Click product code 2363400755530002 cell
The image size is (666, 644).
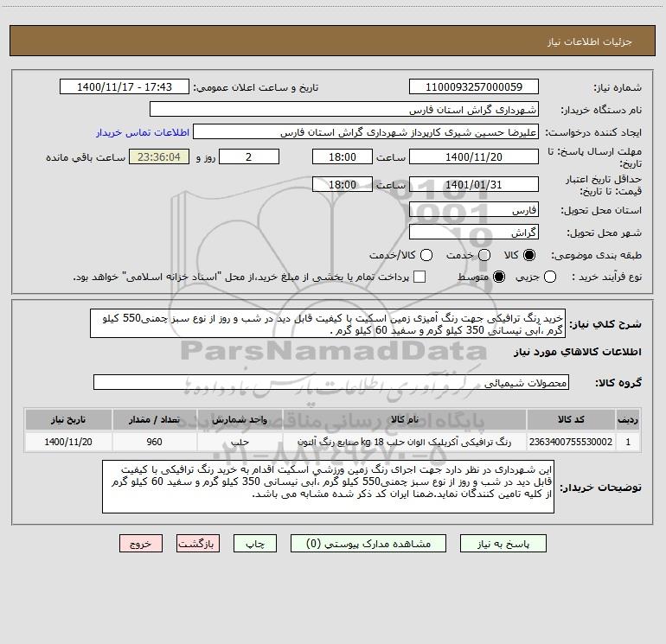[x=571, y=442]
